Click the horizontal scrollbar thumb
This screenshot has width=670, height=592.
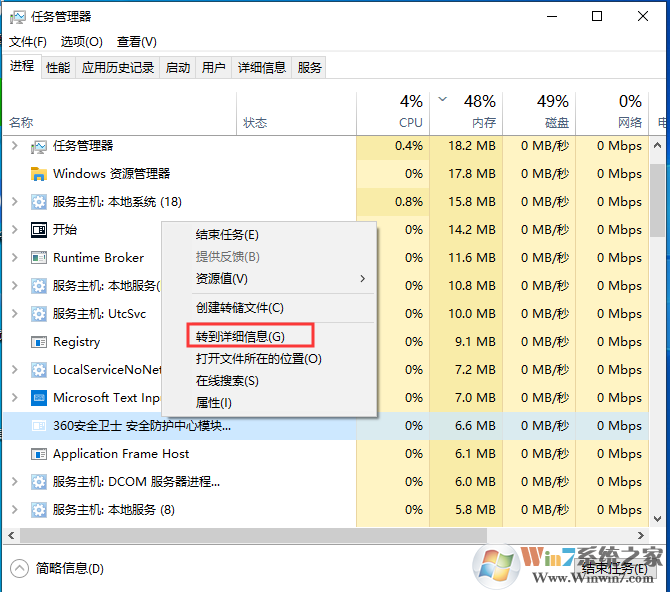(x=253, y=536)
